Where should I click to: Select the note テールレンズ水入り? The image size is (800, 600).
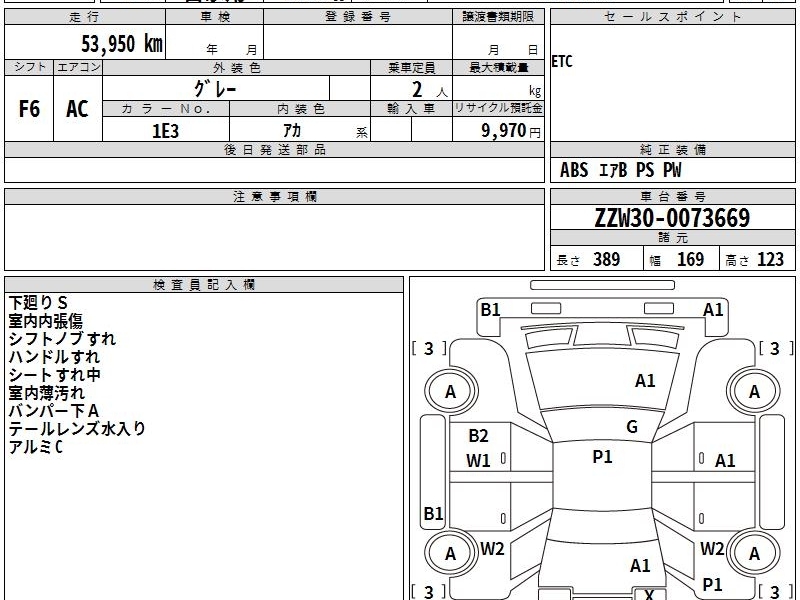click(77, 429)
